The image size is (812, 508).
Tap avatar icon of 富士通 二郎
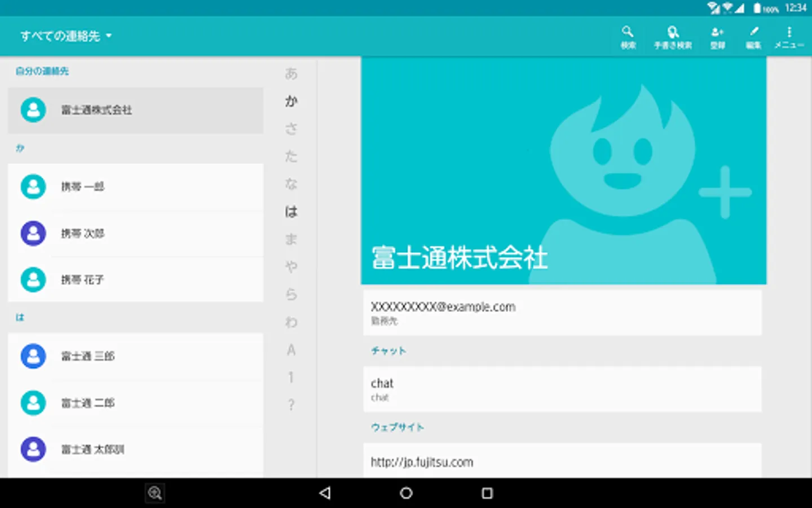click(x=33, y=403)
